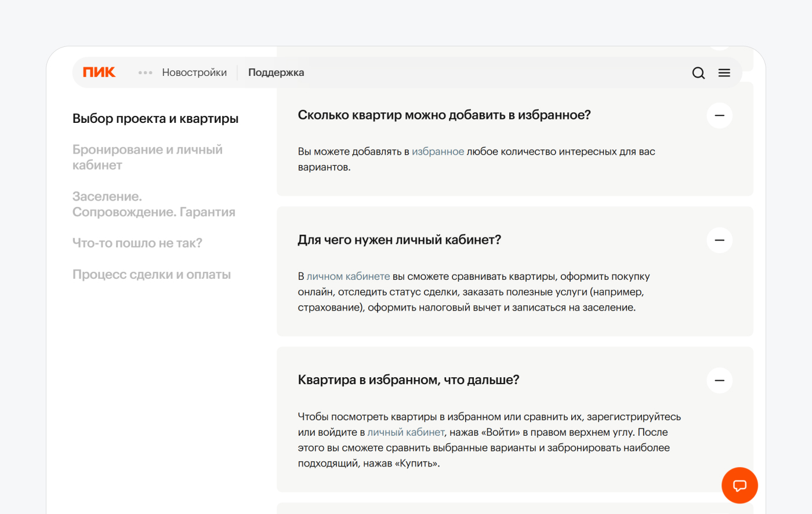Select Процесс сделки и оплаты category
The height and width of the screenshot is (514, 812).
[x=151, y=275]
